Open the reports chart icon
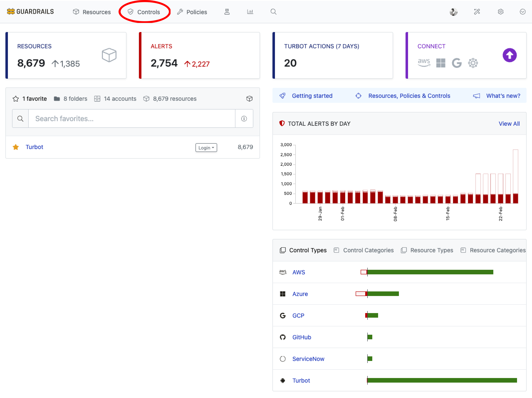532x398 pixels. click(x=250, y=12)
